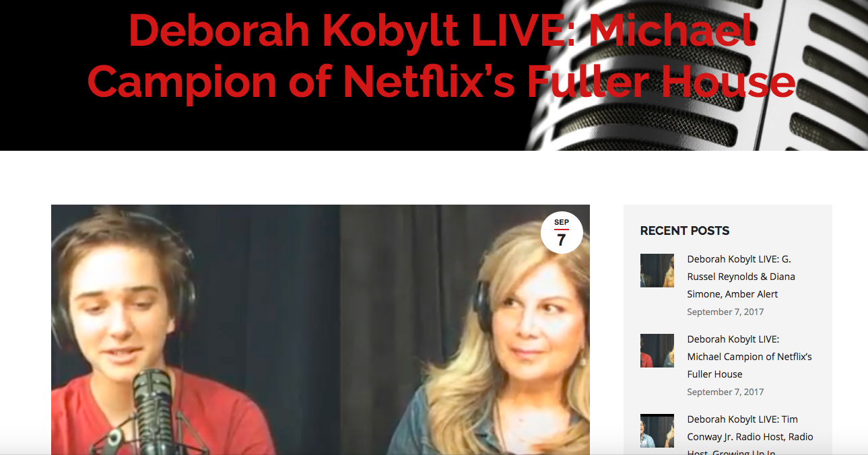Image resolution: width=868 pixels, height=455 pixels.
Task: Click the date under the Michael Campion sidebar post
Action: tap(725, 392)
